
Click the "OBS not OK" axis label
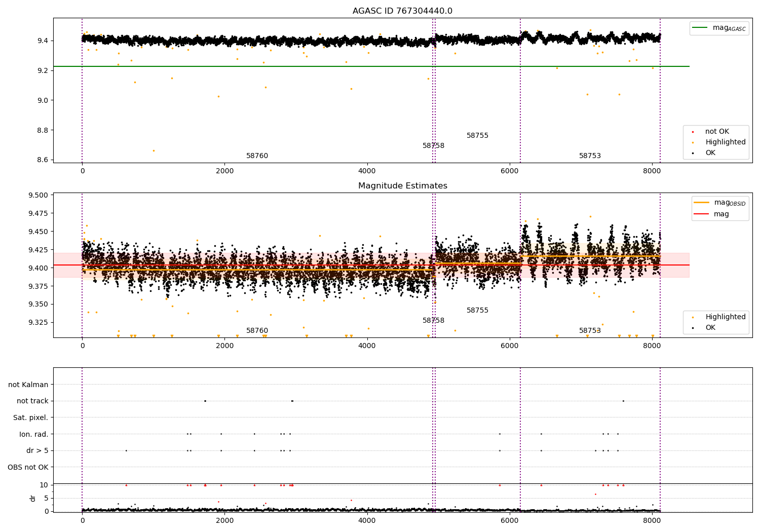pos(28,467)
